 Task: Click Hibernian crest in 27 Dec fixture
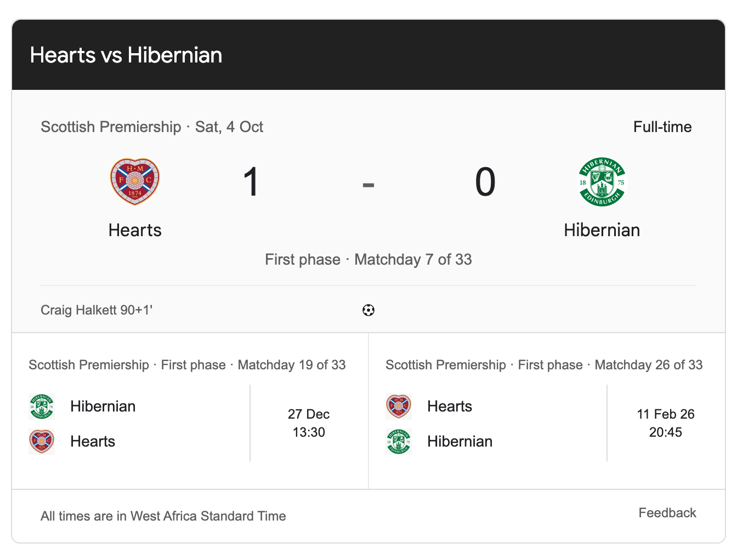(42, 407)
